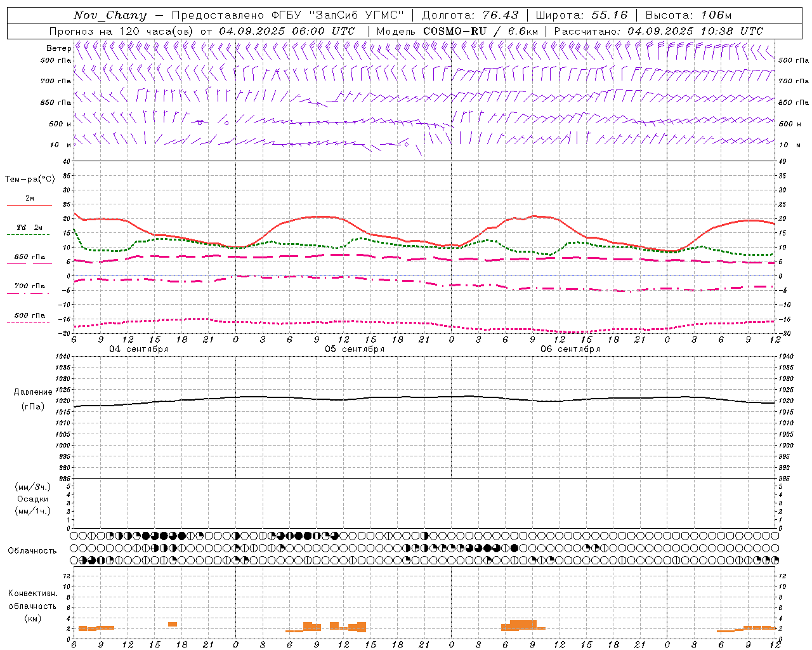Click the 'Td 2м' dew point legend label

[x=29, y=227]
